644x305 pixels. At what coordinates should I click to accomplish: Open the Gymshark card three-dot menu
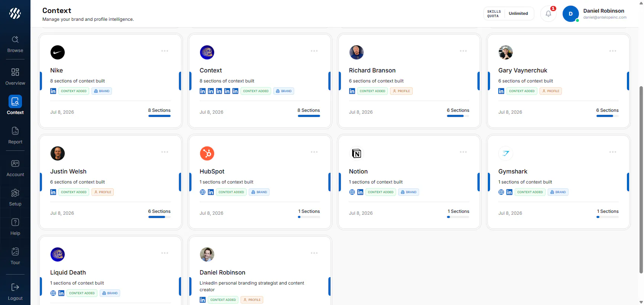pos(613,152)
